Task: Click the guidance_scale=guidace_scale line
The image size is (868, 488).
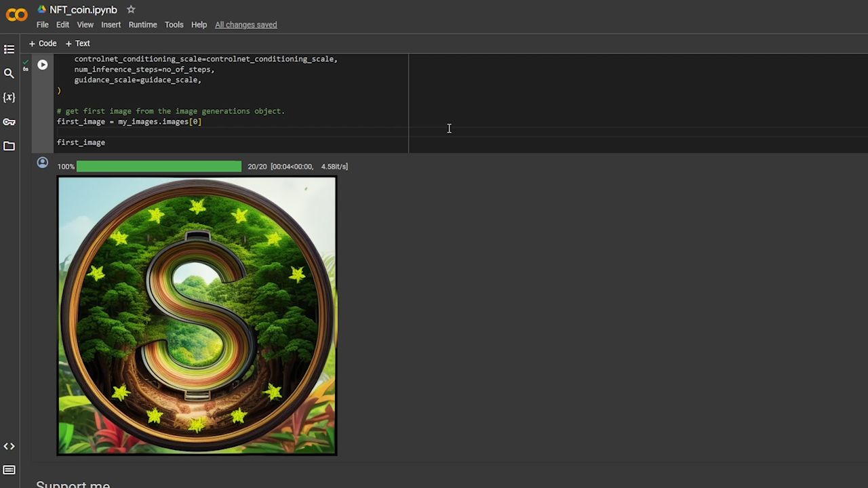Action: click(x=138, y=80)
